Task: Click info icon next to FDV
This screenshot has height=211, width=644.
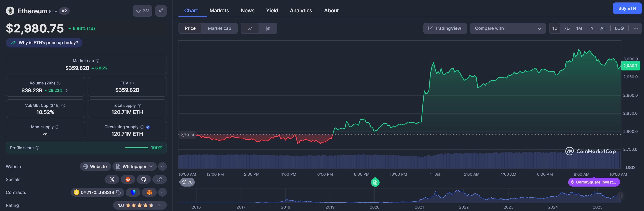Action: coord(132,83)
